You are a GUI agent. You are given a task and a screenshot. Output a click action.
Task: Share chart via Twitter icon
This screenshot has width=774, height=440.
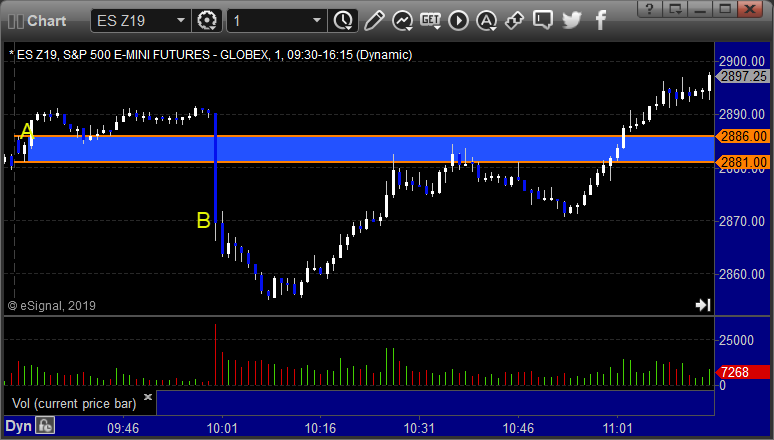[572, 20]
